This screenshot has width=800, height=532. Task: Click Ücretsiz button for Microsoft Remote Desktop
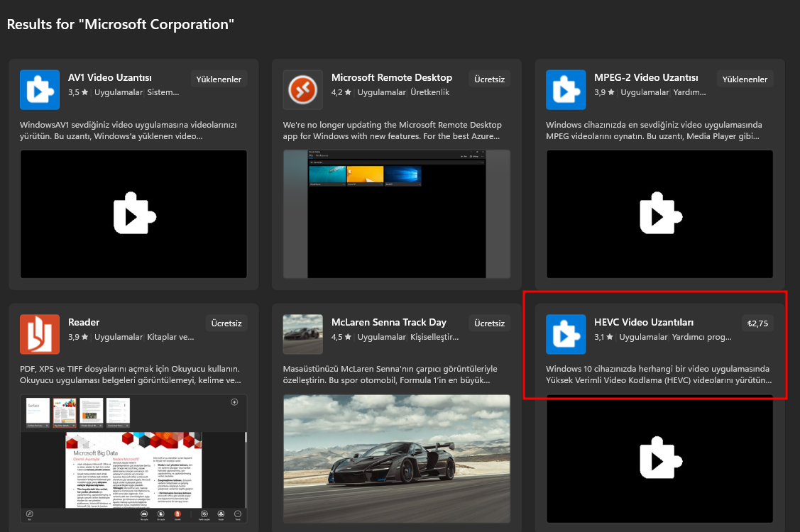click(489, 79)
